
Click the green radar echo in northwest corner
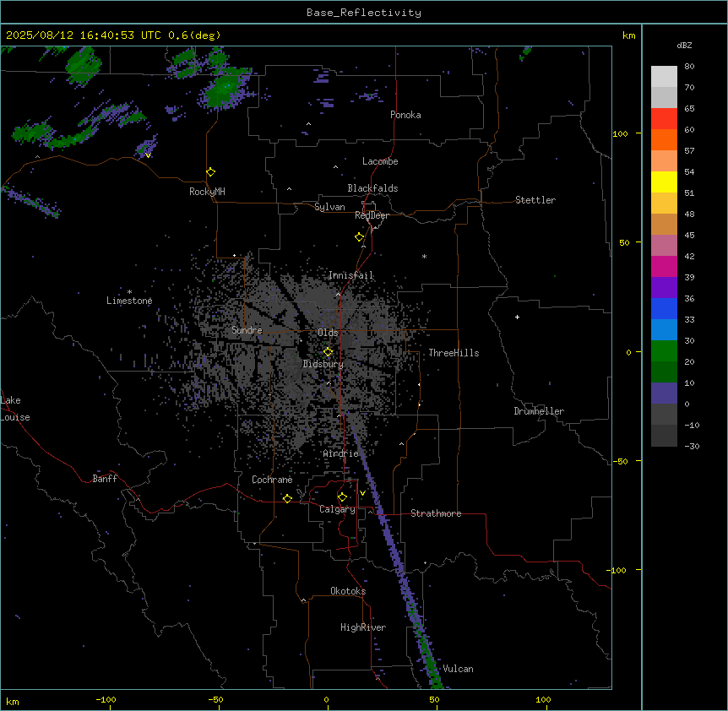84,66
